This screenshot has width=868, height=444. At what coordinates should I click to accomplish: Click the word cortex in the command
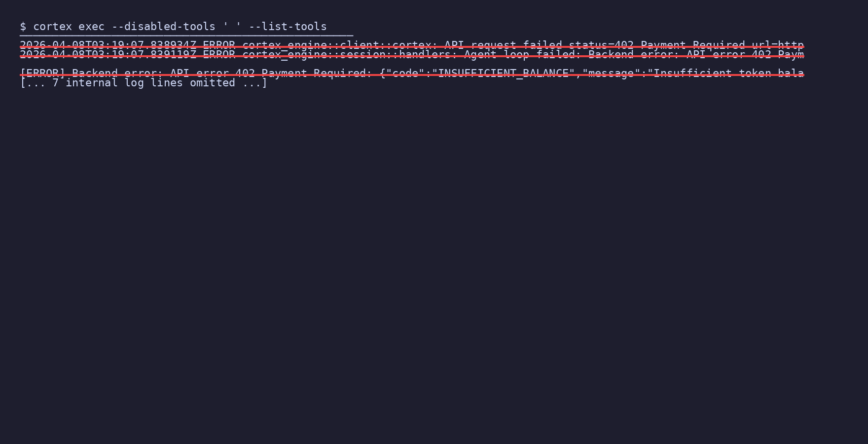(x=52, y=27)
